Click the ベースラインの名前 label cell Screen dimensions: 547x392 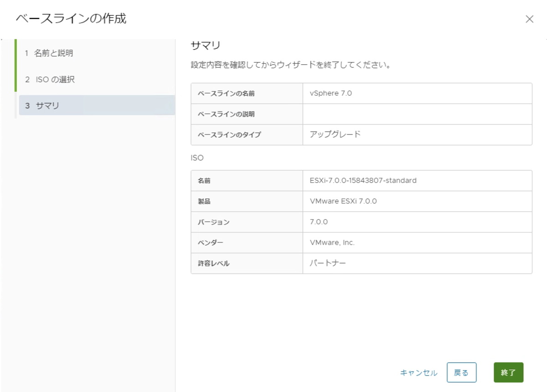(x=247, y=93)
